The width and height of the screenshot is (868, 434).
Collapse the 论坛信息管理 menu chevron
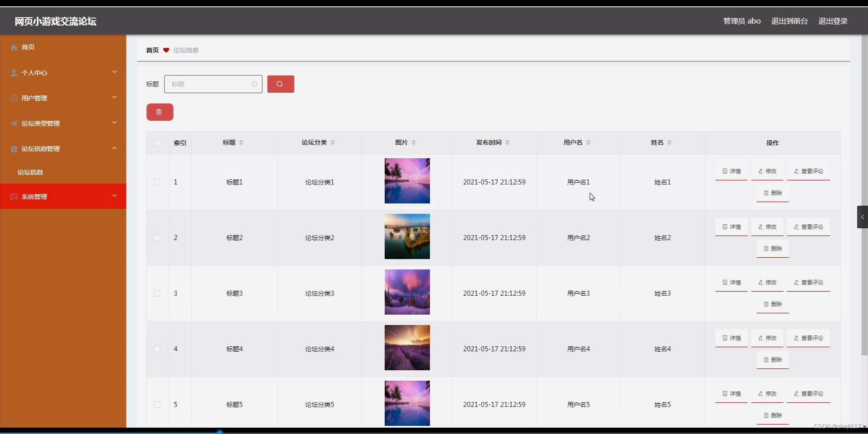(x=114, y=148)
